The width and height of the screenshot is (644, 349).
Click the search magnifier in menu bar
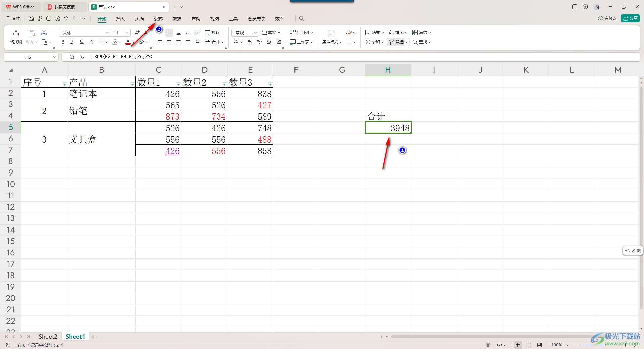pos(302,18)
